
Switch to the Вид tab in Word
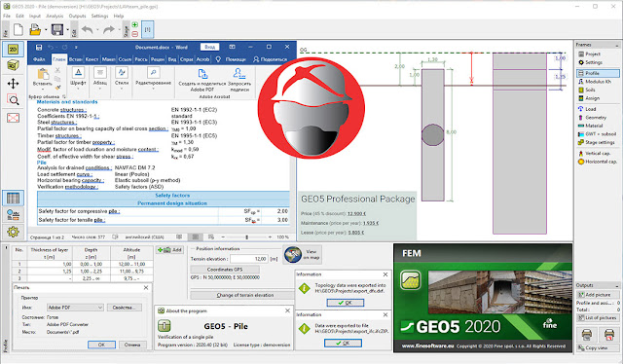tap(171, 59)
